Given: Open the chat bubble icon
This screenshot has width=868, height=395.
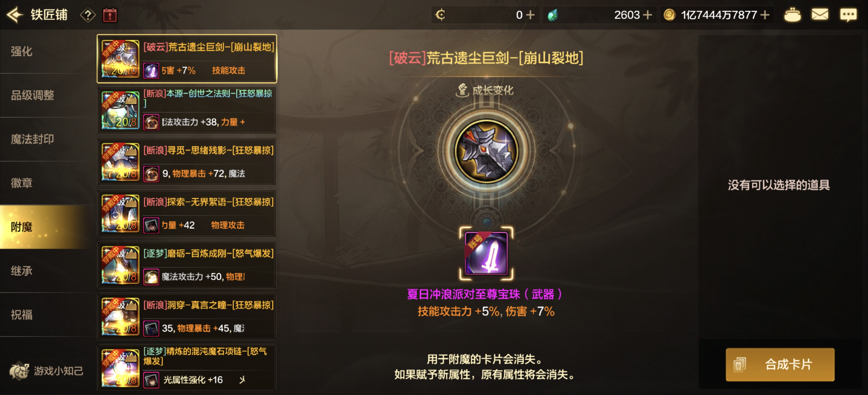Looking at the screenshot, I should pos(848,15).
